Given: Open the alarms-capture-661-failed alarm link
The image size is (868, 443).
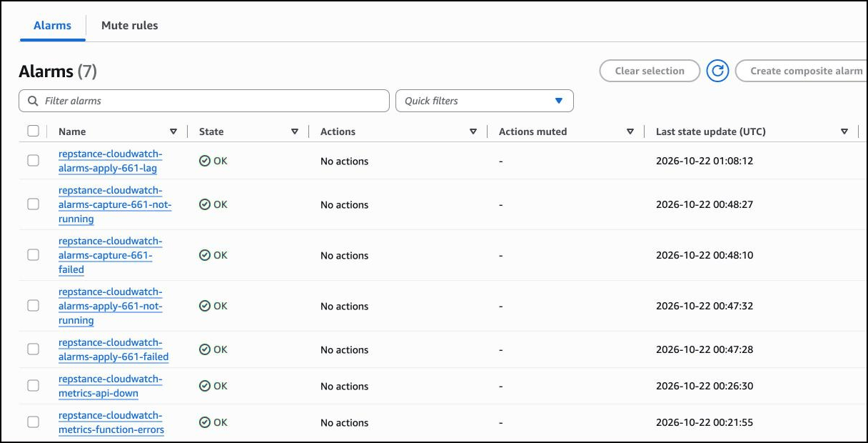Looking at the screenshot, I should coord(111,255).
